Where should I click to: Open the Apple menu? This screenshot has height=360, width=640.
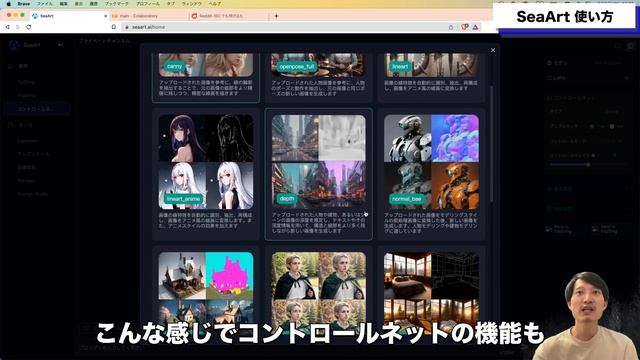point(8,4)
